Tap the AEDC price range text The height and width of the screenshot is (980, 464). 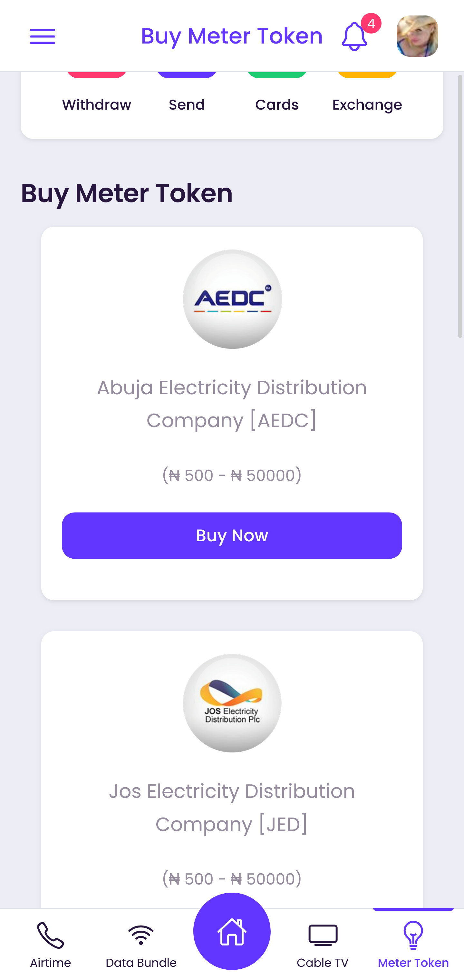(232, 475)
